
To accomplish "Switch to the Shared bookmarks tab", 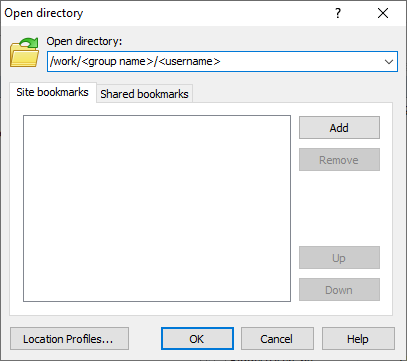I will 144,94.
